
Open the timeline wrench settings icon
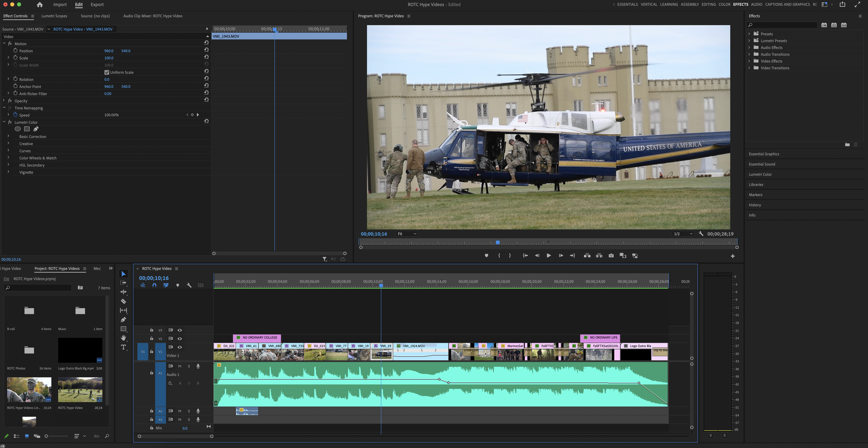189,285
